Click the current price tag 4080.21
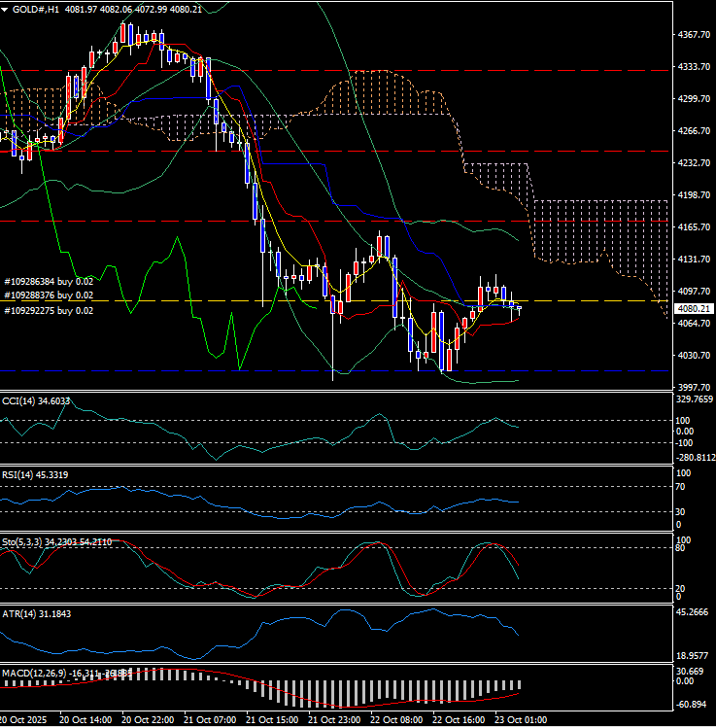Image resolution: width=716 pixels, height=728 pixels. click(x=694, y=308)
